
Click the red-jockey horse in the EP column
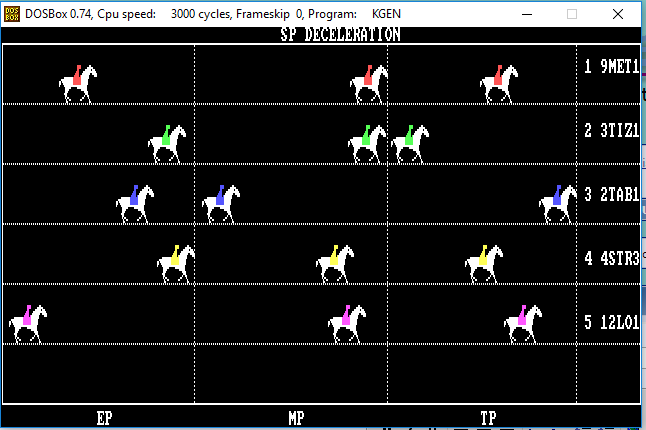click(x=78, y=84)
